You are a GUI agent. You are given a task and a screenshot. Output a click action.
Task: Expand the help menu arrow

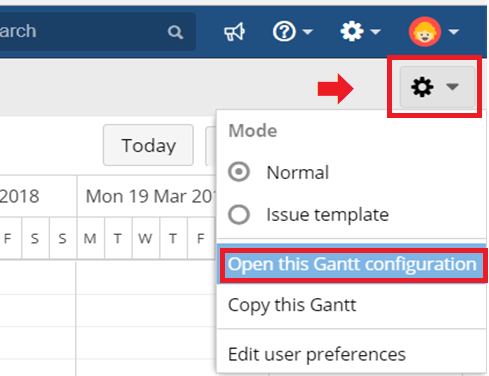coord(308,32)
